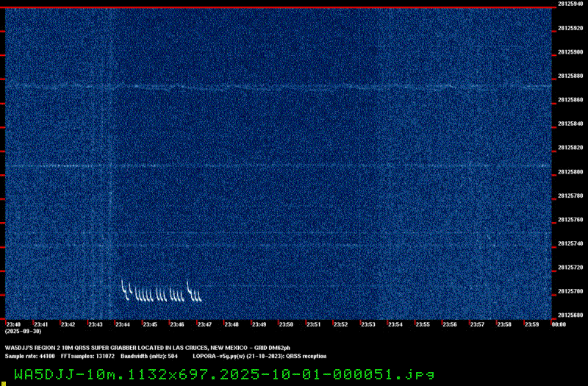The width and height of the screenshot is (588, 386).
Task: Click frequency label 28125840
Action: (570, 124)
